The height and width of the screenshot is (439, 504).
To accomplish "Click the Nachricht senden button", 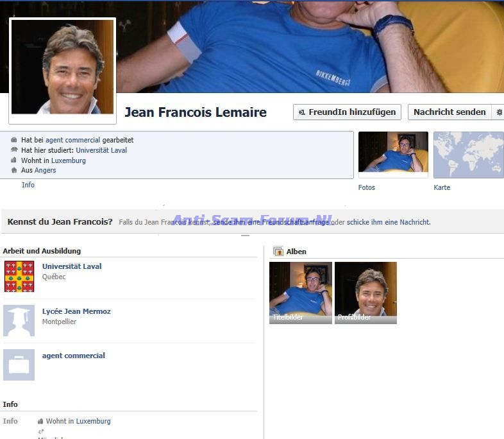I will (x=449, y=112).
